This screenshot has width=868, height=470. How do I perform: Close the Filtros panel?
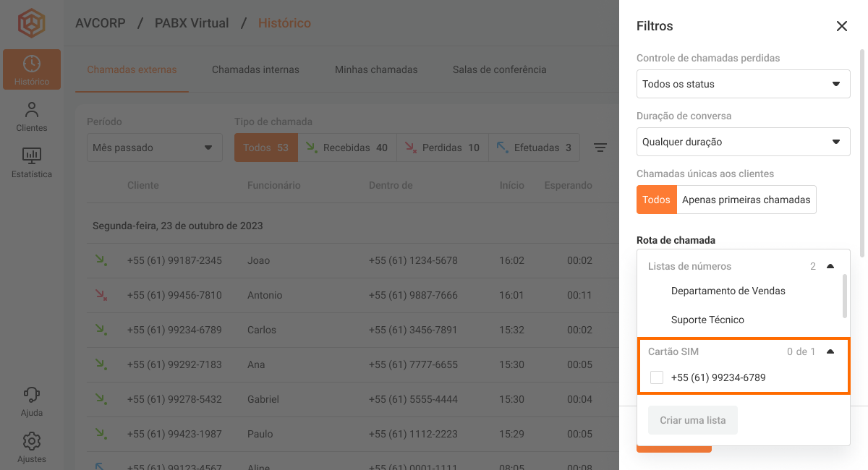click(x=841, y=26)
